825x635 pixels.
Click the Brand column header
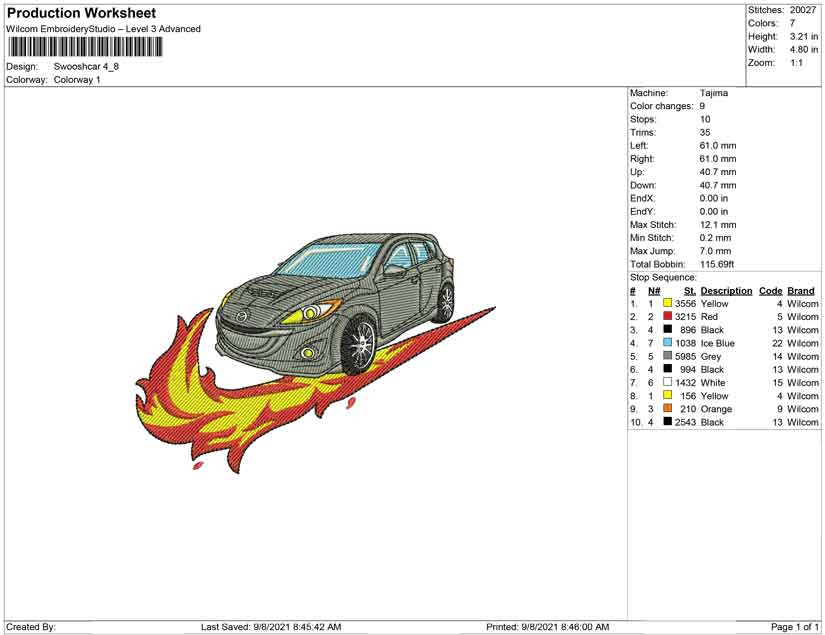(801, 291)
